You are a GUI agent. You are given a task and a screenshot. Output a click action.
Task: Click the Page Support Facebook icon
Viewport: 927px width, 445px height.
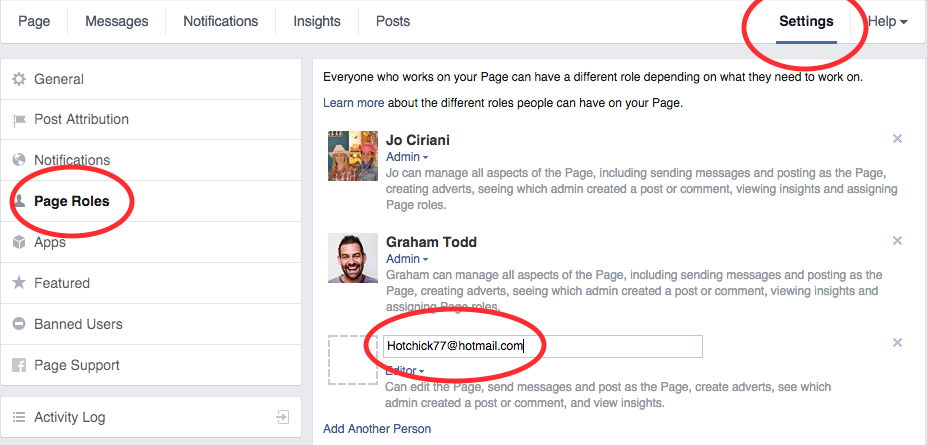coord(20,365)
